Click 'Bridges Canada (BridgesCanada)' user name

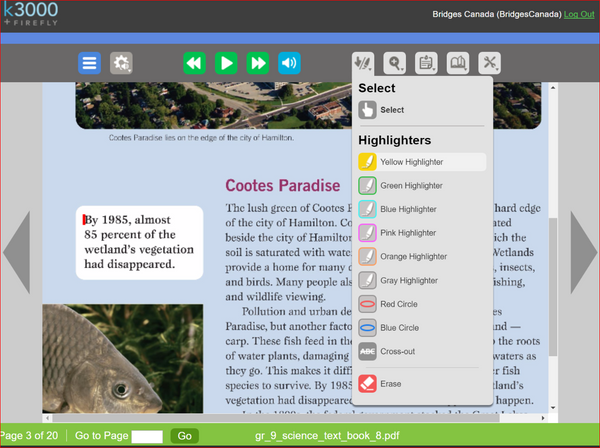click(497, 15)
